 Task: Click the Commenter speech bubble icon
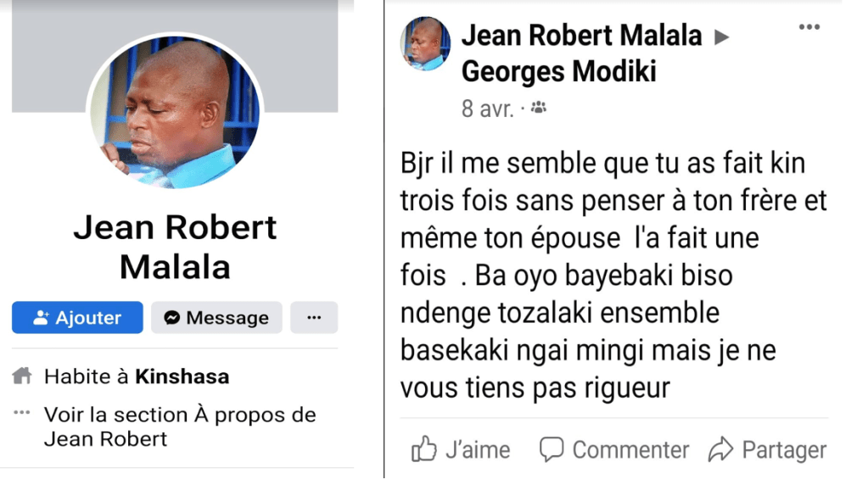pos(552,449)
